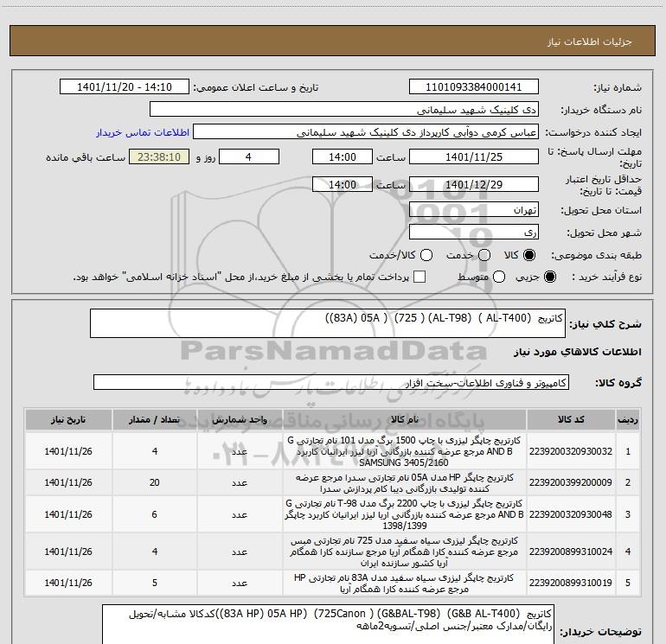Click the جزئیات اطلاعات نیاز header title
Viewport: 666px width, 644px height.
coord(590,41)
